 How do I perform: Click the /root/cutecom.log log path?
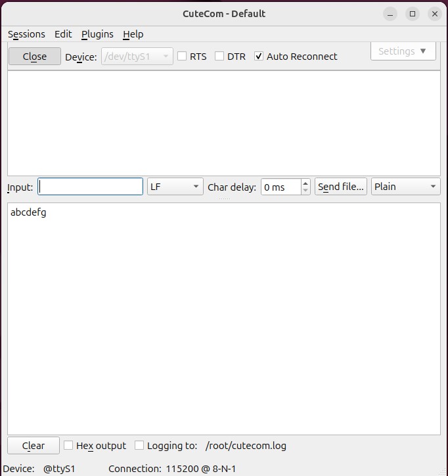(x=246, y=446)
